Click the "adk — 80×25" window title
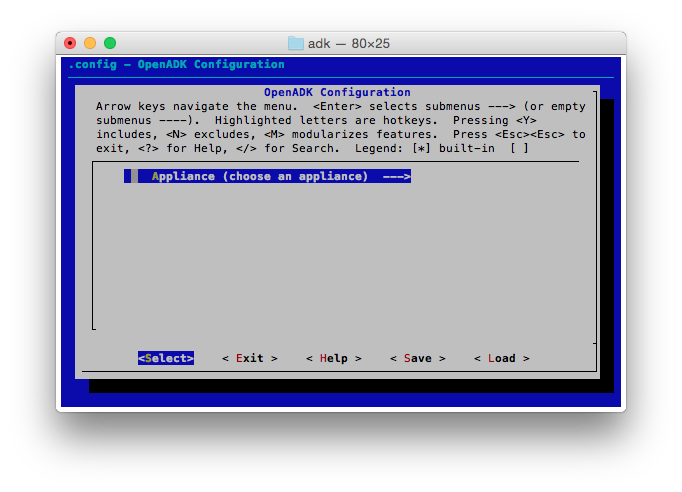682x492 pixels. (x=350, y=43)
